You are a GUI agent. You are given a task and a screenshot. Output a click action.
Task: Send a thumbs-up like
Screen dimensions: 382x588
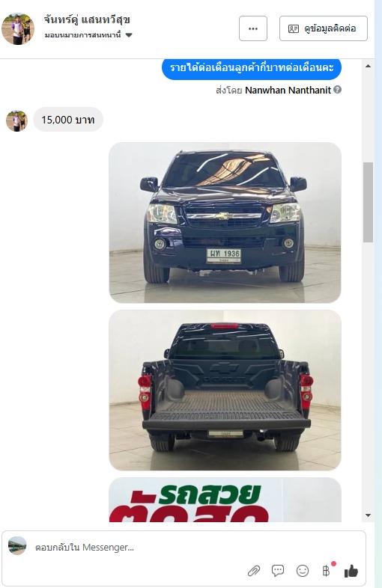[351, 571]
